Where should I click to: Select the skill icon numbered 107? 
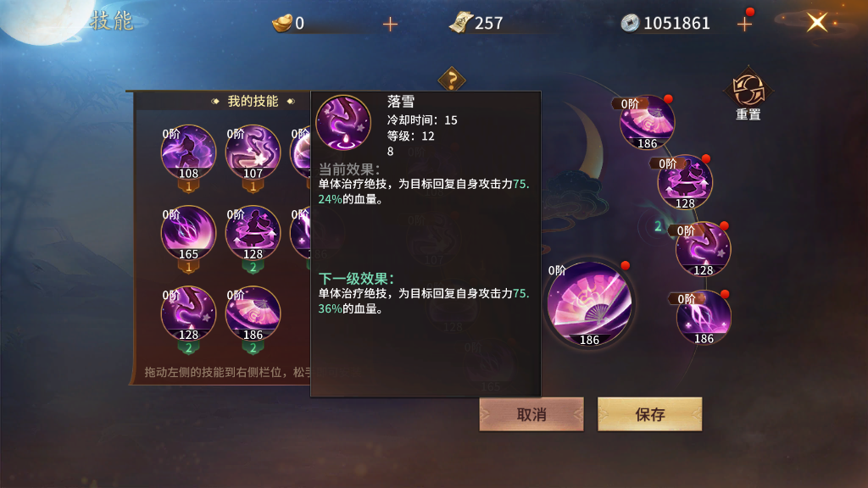pyautogui.click(x=253, y=153)
